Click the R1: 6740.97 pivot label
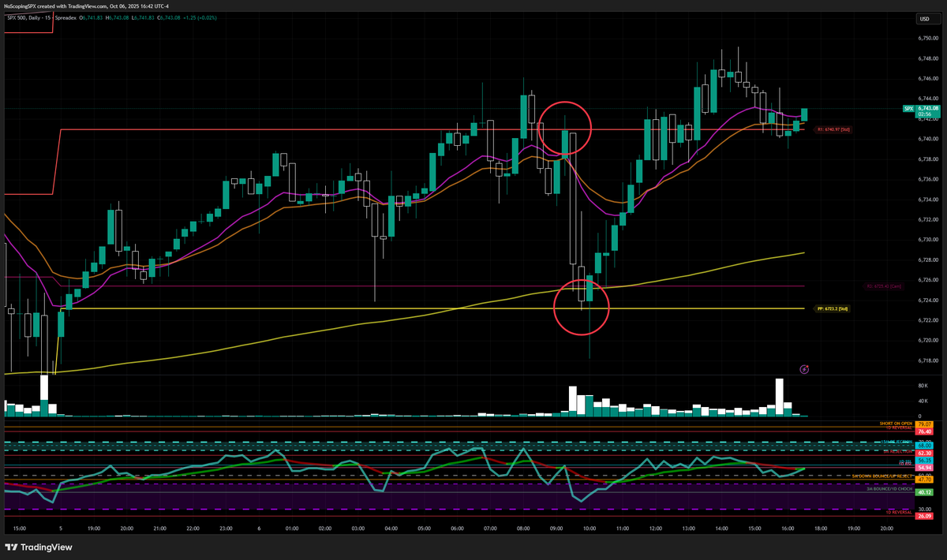 (833, 129)
